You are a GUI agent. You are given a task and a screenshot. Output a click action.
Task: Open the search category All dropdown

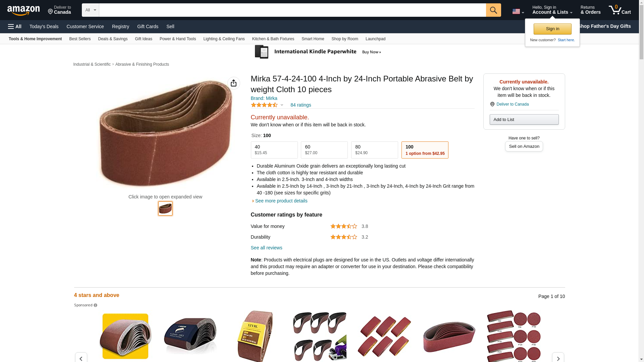90,10
